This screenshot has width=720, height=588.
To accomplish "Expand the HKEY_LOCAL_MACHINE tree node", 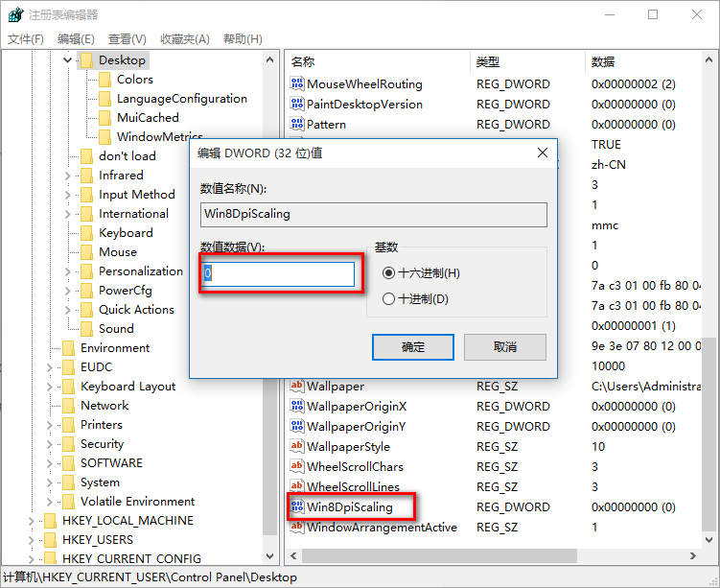I will pyautogui.click(x=31, y=521).
